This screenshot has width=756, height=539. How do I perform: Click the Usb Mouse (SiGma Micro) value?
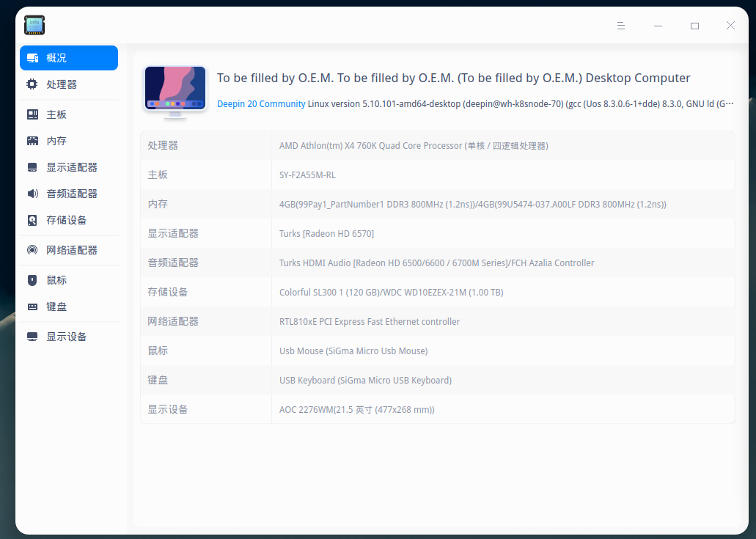coord(353,351)
